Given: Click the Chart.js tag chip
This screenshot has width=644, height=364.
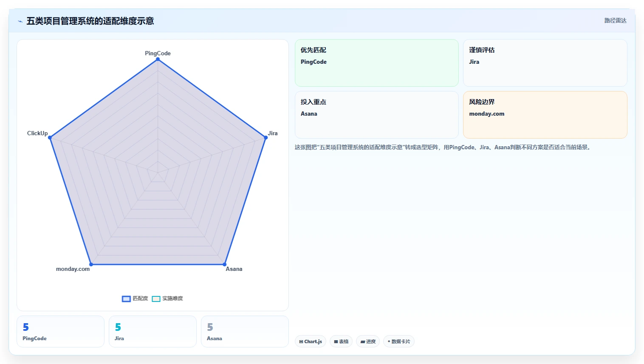Looking at the screenshot, I should [x=311, y=341].
